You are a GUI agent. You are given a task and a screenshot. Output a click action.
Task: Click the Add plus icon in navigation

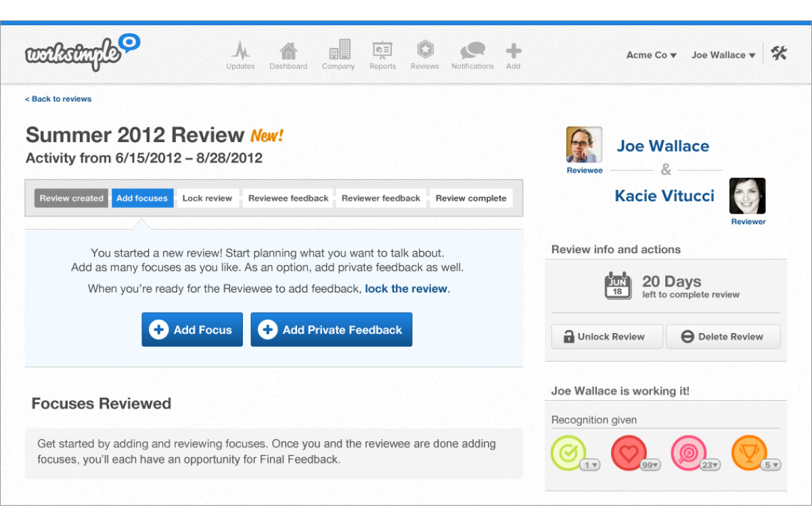pos(513,51)
